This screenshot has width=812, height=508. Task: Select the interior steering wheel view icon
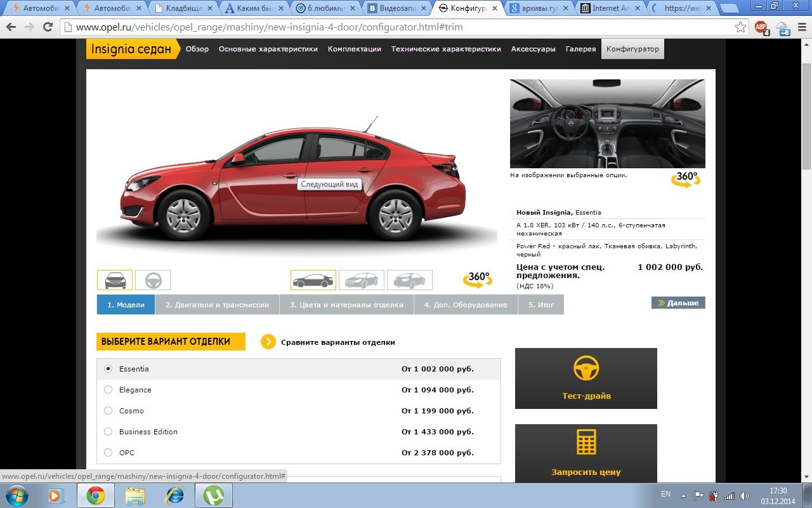[x=153, y=280]
